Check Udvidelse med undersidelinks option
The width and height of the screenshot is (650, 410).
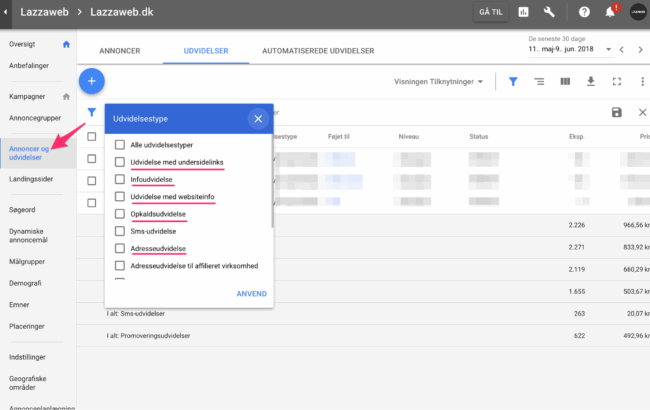click(x=120, y=162)
